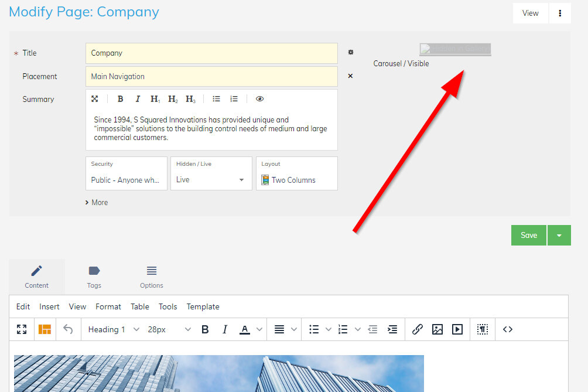Open the Heading 1 format dropdown
The height and width of the screenshot is (392, 588).
tap(114, 329)
